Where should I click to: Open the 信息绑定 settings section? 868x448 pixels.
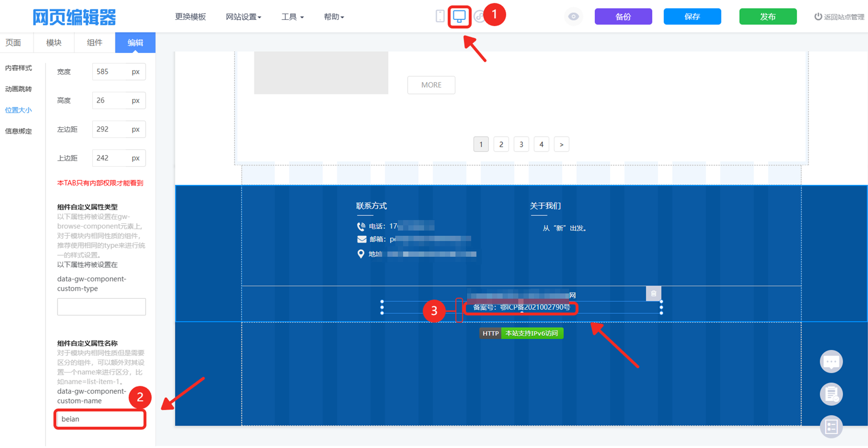(18, 131)
